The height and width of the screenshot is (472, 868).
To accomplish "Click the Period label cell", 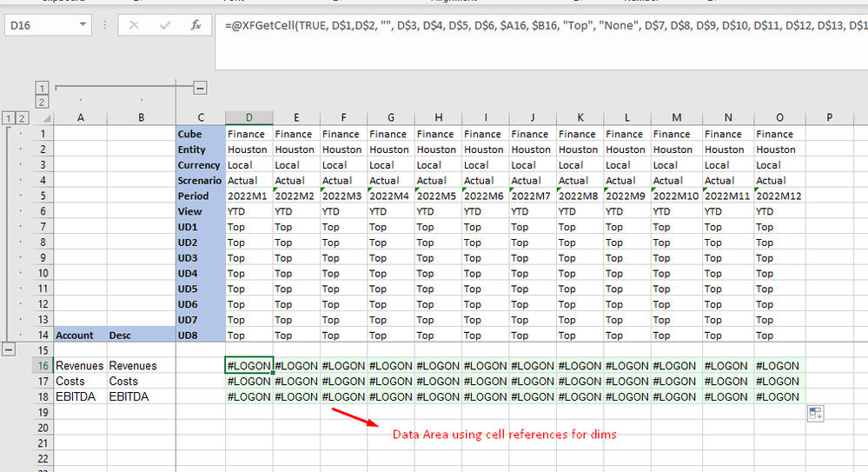I will (x=201, y=196).
